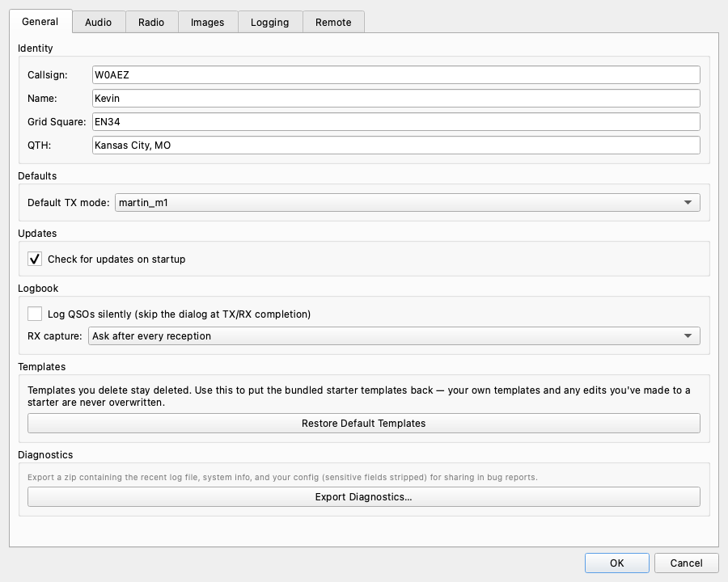This screenshot has height=582, width=728.
Task: Click the 'Default TX mode:' label
Action: 68,203
